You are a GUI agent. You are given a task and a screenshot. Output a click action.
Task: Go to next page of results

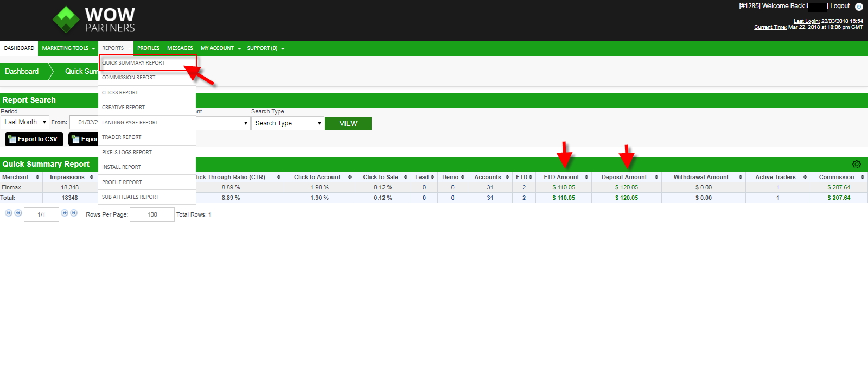click(x=65, y=213)
